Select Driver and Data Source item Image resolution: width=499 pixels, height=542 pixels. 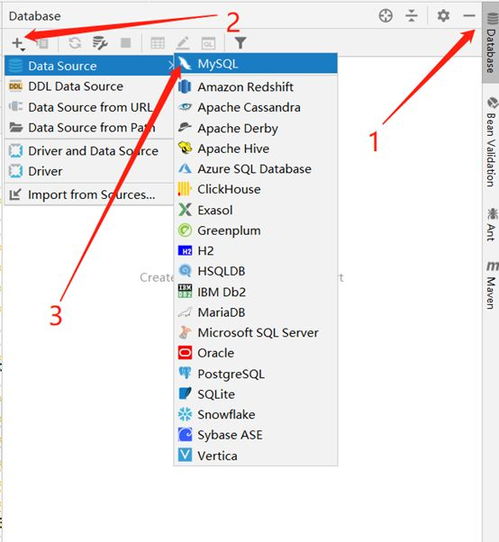tap(89, 151)
